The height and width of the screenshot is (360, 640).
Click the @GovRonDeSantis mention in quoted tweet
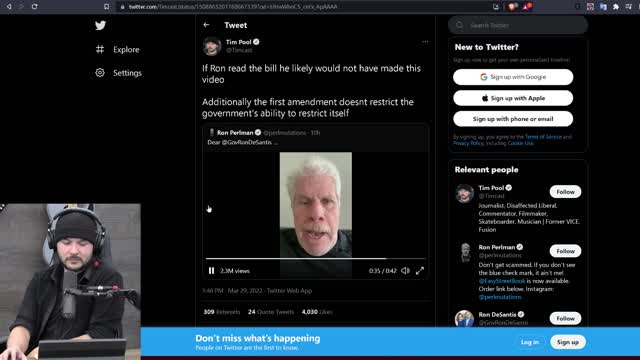(x=247, y=142)
